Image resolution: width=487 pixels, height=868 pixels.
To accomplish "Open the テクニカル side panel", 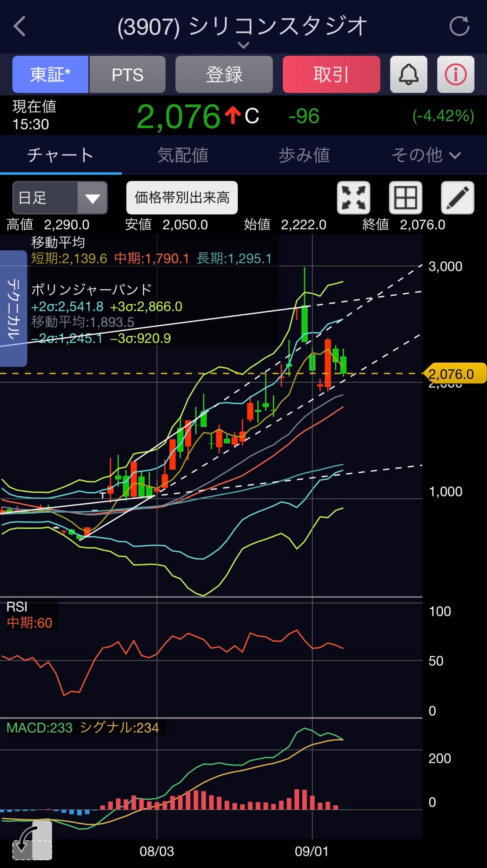I will click(13, 308).
